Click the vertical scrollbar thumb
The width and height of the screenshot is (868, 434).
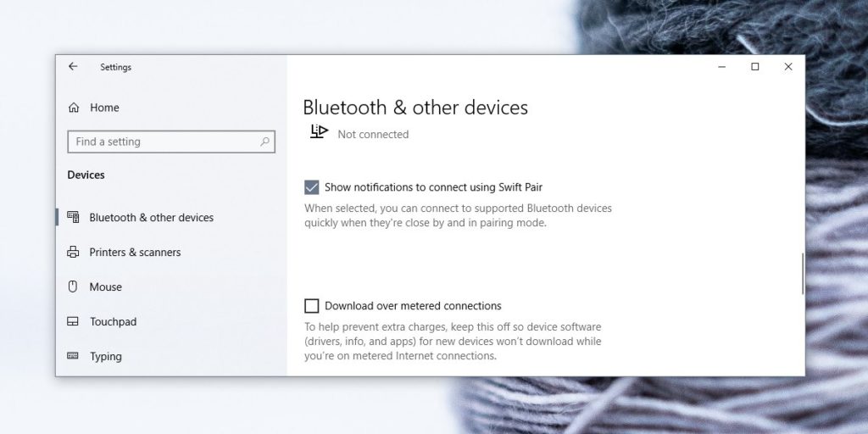tap(801, 273)
